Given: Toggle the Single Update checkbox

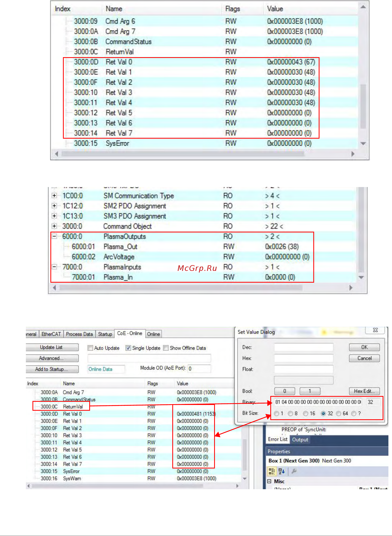Looking at the screenshot, I should pyautogui.click(x=128, y=348).
